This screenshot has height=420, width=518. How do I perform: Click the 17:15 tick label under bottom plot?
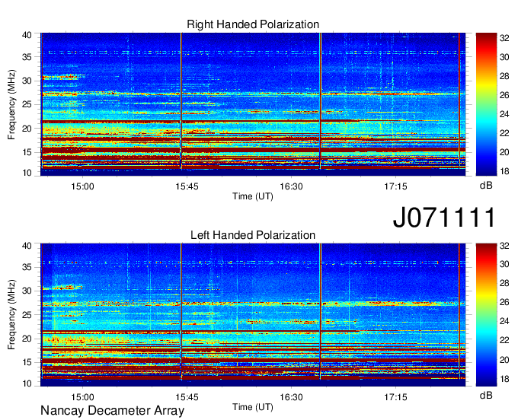pos(395,396)
